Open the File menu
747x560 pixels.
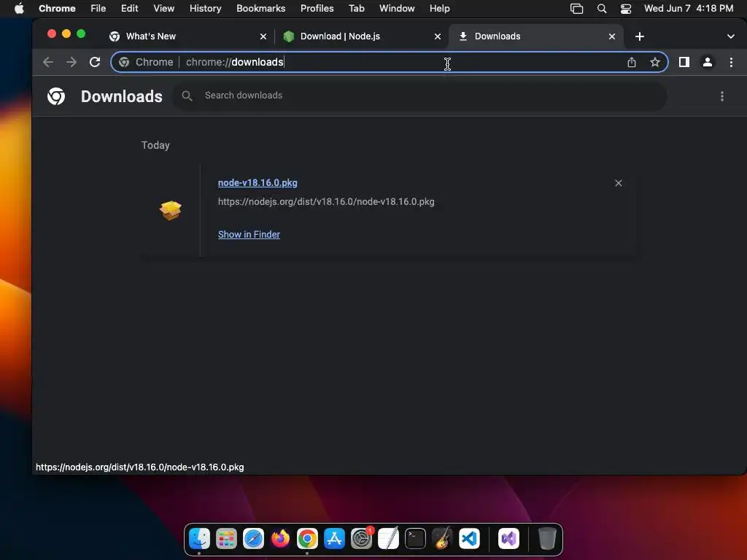tap(98, 9)
